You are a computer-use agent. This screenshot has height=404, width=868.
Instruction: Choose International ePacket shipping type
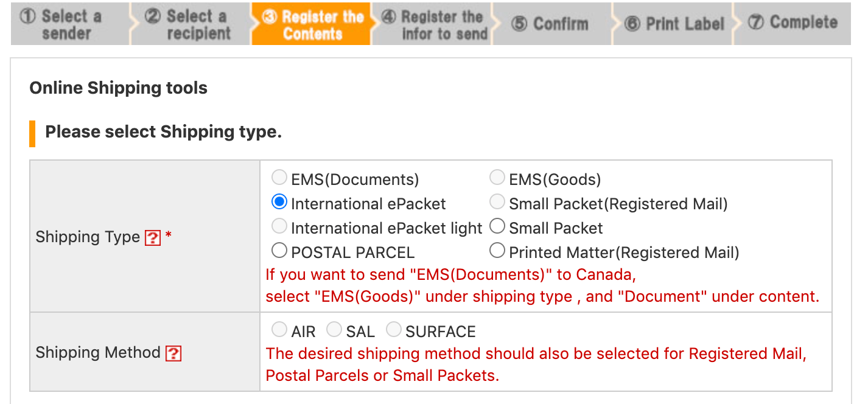tap(279, 202)
